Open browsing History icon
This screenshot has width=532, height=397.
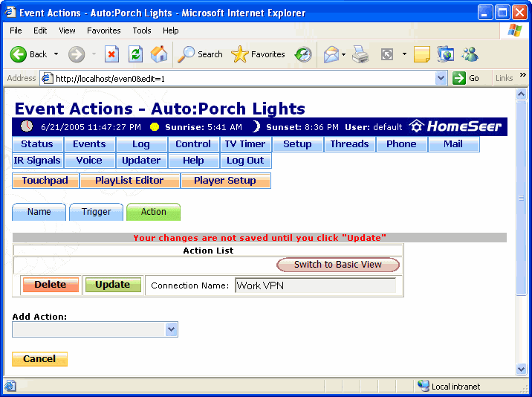point(303,54)
